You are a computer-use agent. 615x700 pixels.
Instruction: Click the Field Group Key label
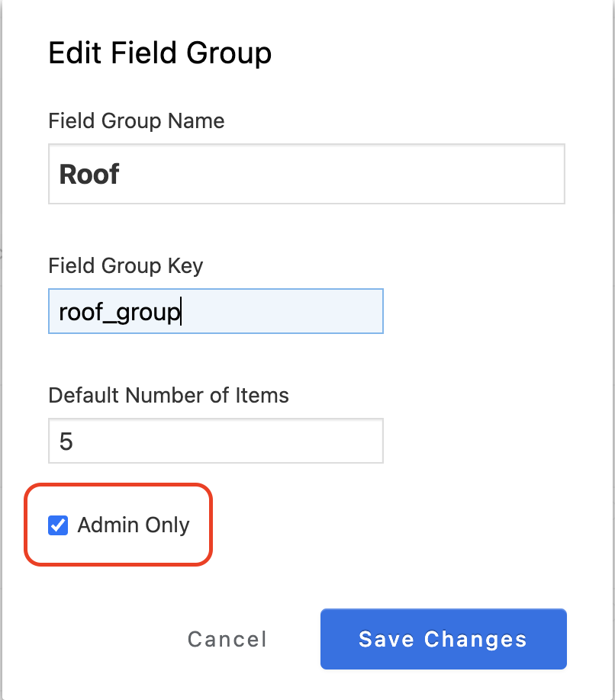coord(125,266)
